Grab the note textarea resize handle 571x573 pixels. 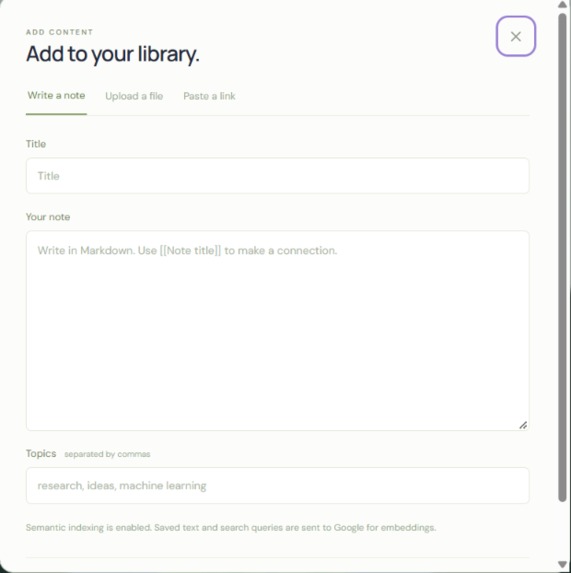523,425
